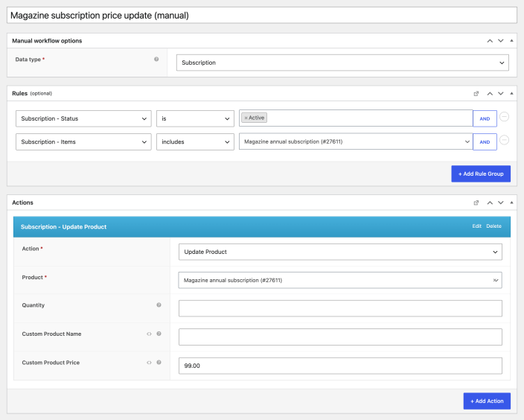Click Delete on Update Product action

point(493,226)
